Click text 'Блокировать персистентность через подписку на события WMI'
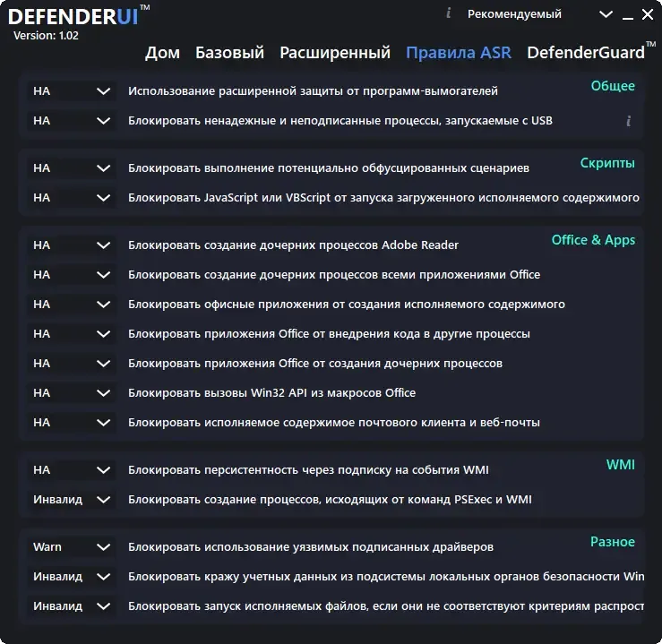Image resolution: width=662 pixels, height=644 pixels. [x=308, y=470]
